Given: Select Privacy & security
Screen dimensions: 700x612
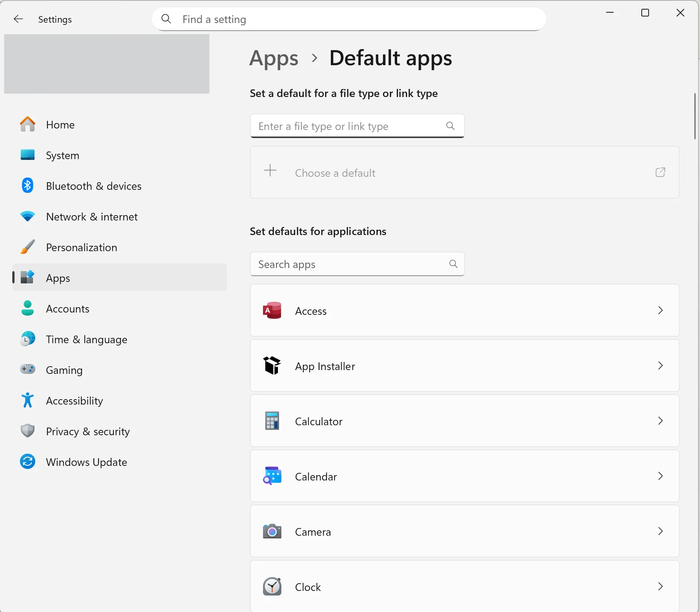Looking at the screenshot, I should tap(120, 431).
